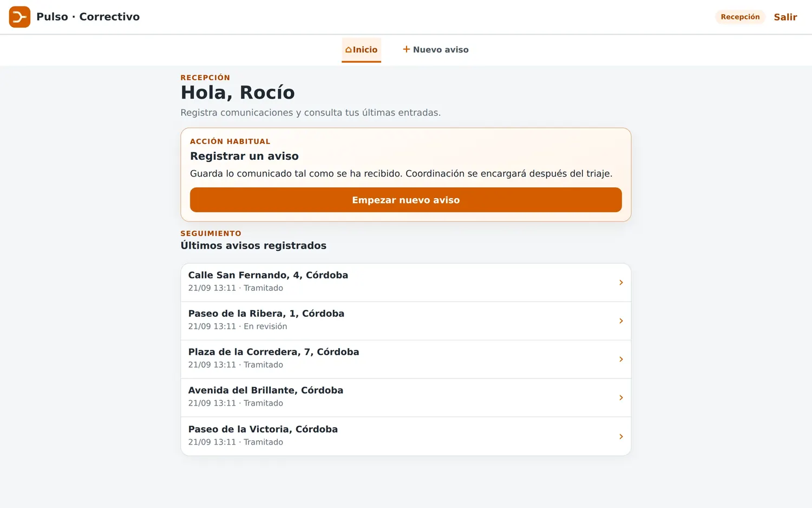Viewport: 812px width, 508px height.
Task: Expand chevron for Paseo de la Ribera, 1
Action: (621, 321)
